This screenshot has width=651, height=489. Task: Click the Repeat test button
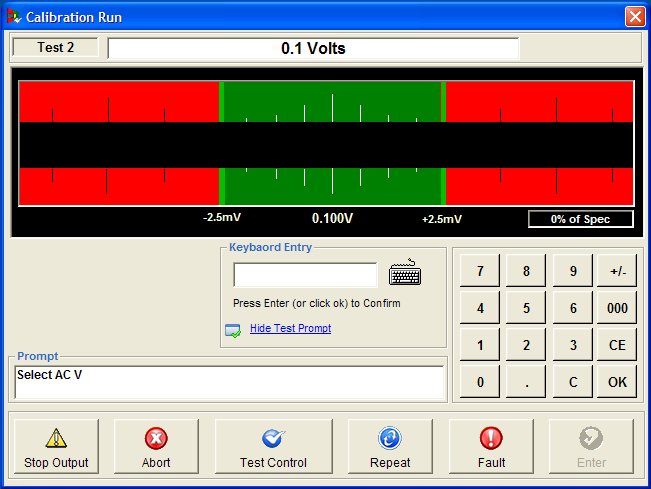point(390,447)
